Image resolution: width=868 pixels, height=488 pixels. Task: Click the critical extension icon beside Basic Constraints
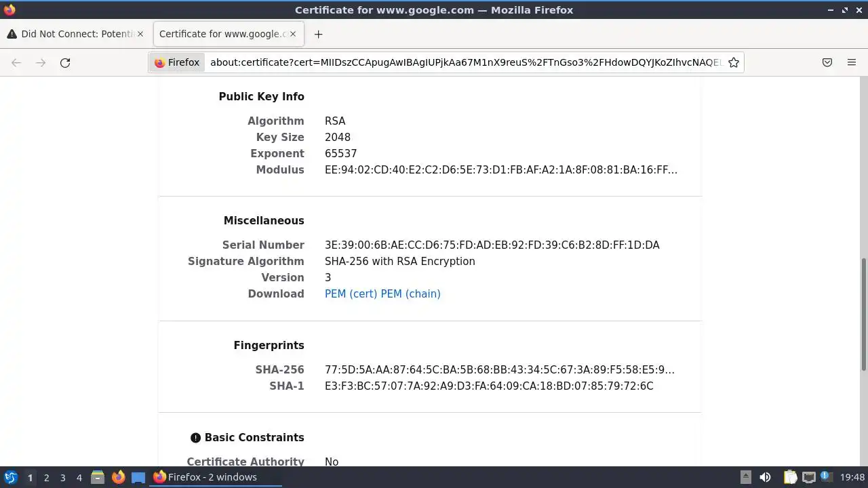point(195,438)
